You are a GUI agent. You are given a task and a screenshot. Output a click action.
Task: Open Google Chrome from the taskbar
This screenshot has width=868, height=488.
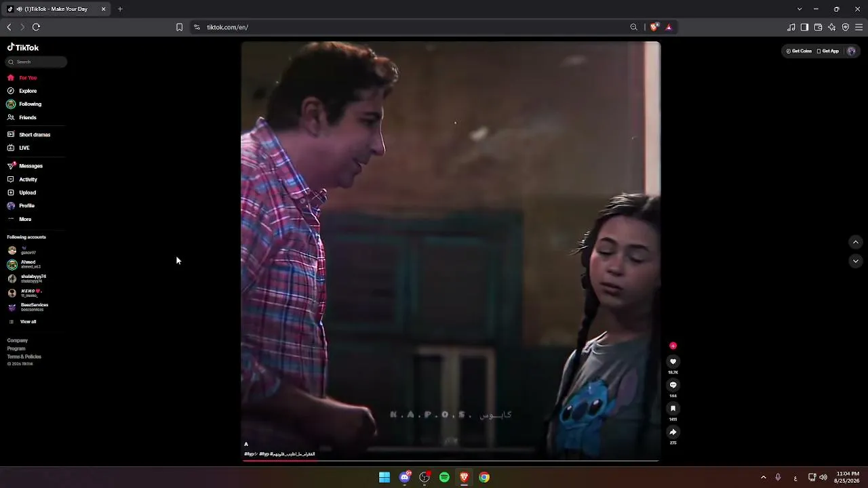click(484, 477)
